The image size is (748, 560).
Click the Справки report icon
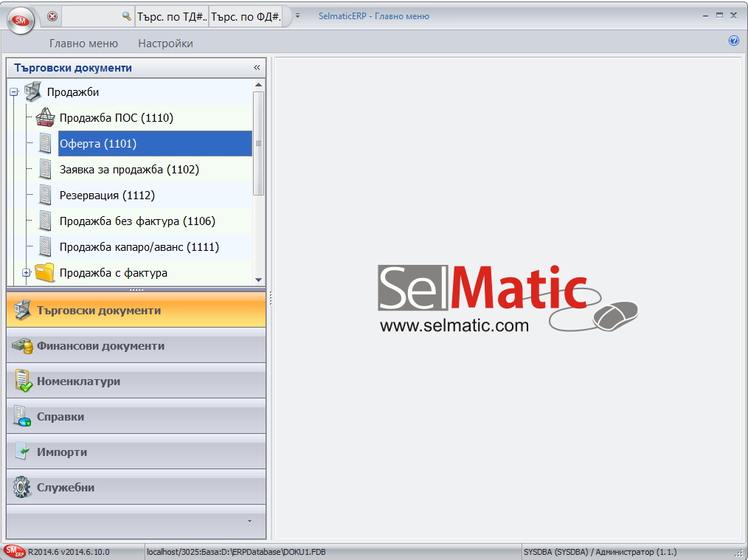22,416
